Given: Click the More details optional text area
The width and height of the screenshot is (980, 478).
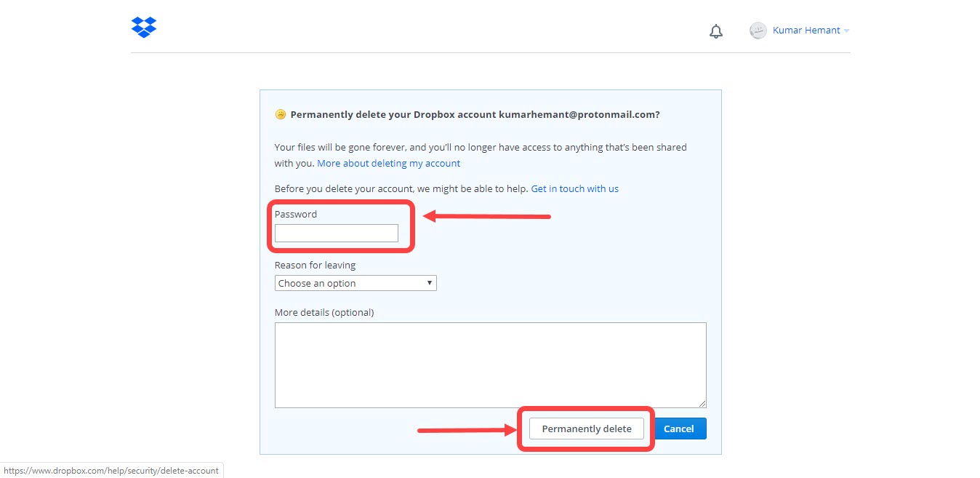Looking at the screenshot, I should (490, 365).
